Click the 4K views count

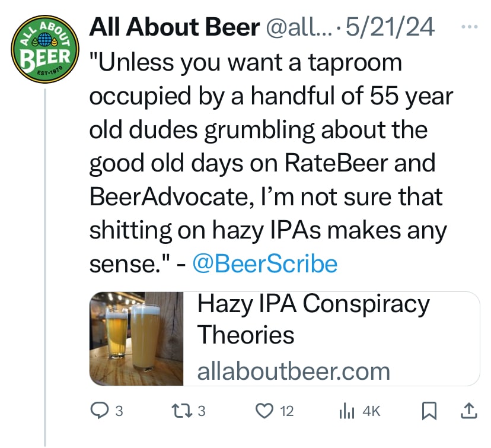[x=371, y=411]
